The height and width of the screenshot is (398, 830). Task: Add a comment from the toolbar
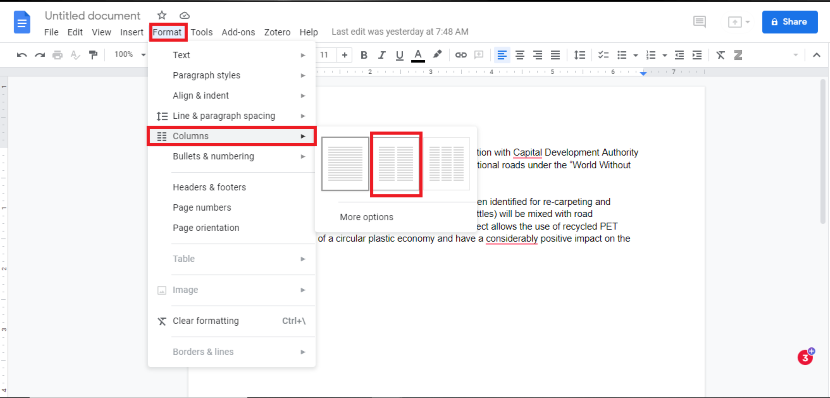click(479, 55)
